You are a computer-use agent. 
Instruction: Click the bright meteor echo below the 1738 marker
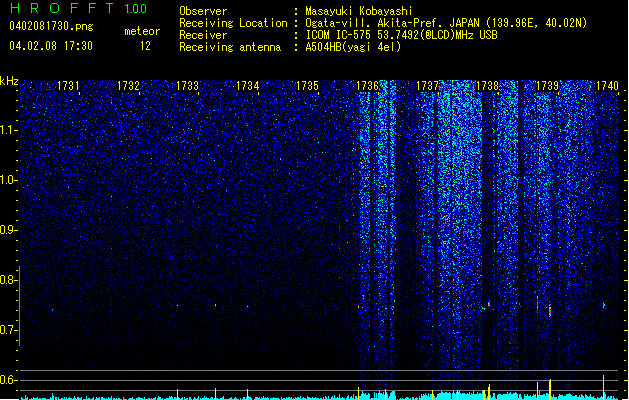tap(489, 305)
